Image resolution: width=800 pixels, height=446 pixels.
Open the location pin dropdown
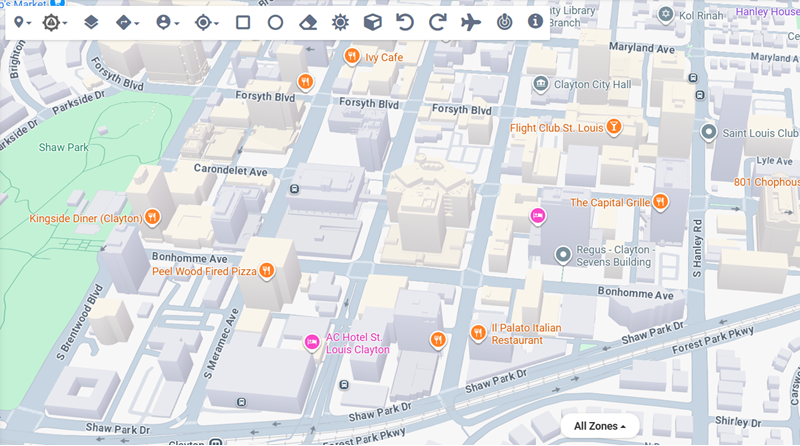pyautogui.click(x=22, y=22)
